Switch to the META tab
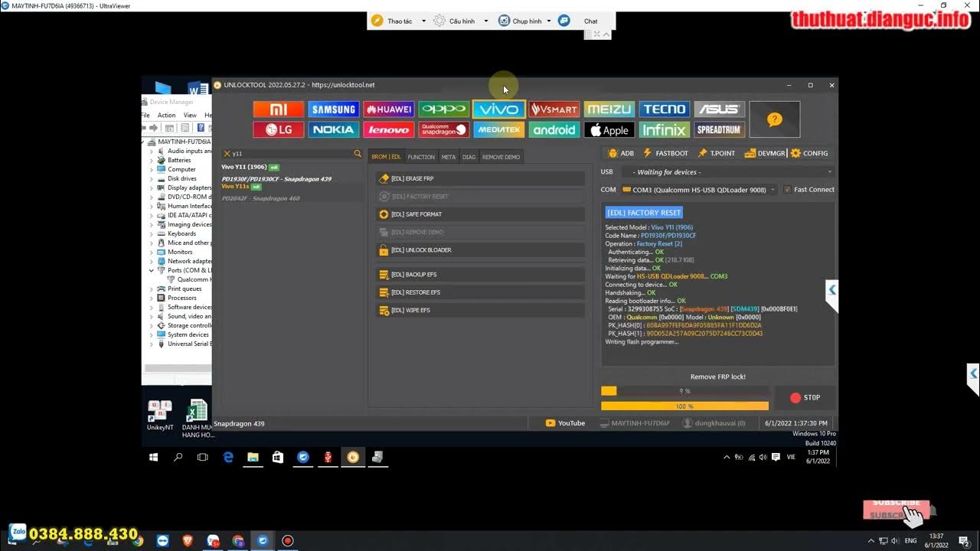The height and width of the screenshot is (551, 980). (x=449, y=157)
